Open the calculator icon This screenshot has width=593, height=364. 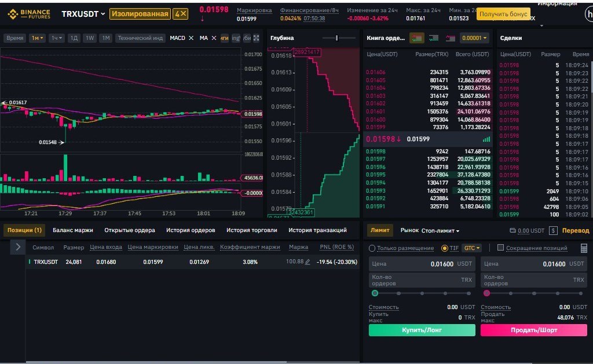click(x=584, y=248)
